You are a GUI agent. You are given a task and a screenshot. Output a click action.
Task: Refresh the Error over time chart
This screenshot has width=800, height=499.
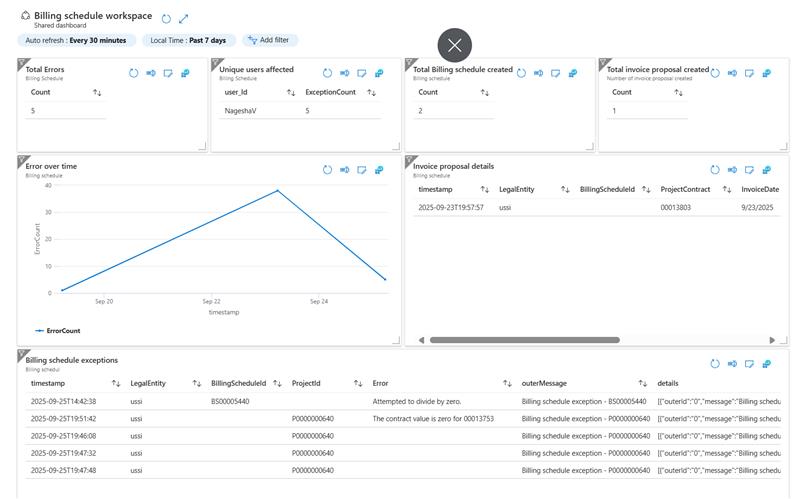click(327, 170)
